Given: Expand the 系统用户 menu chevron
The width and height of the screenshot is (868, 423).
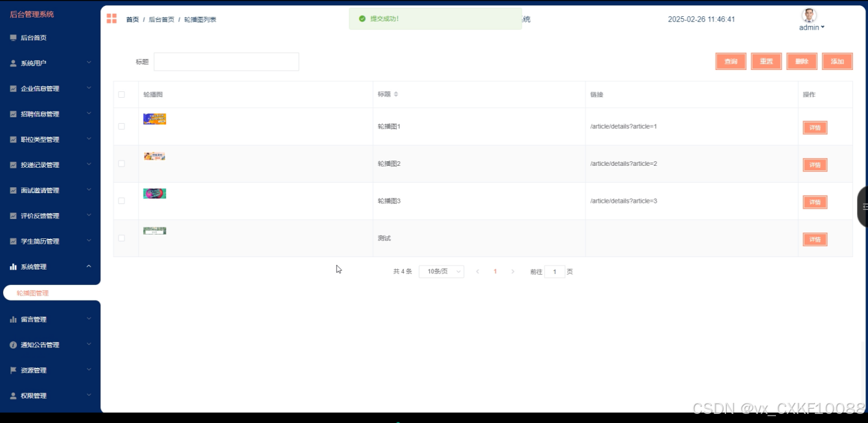Looking at the screenshot, I should point(89,63).
